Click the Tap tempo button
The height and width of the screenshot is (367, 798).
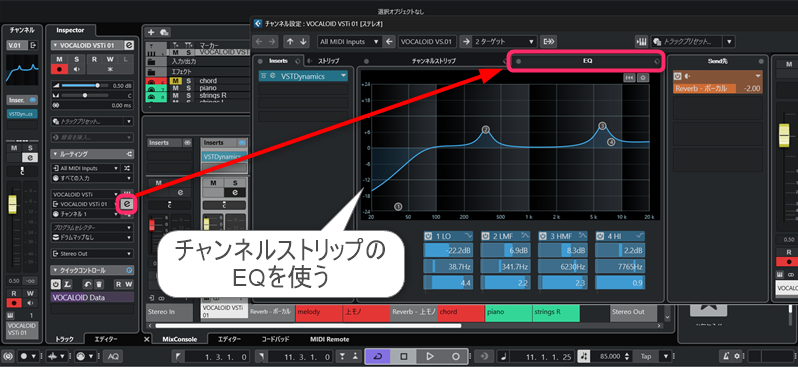click(646, 356)
